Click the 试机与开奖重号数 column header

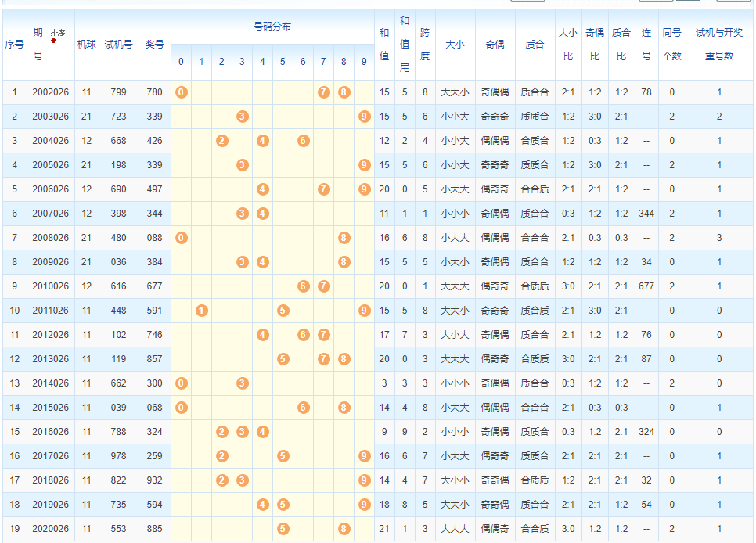pos(719,45)
